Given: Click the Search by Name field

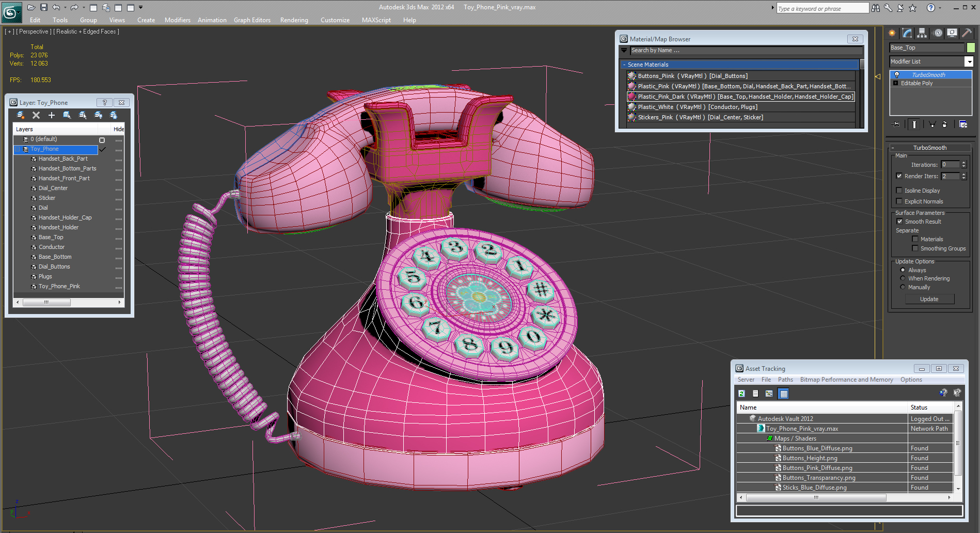Looking at the screenshot, I should point(746,51).
